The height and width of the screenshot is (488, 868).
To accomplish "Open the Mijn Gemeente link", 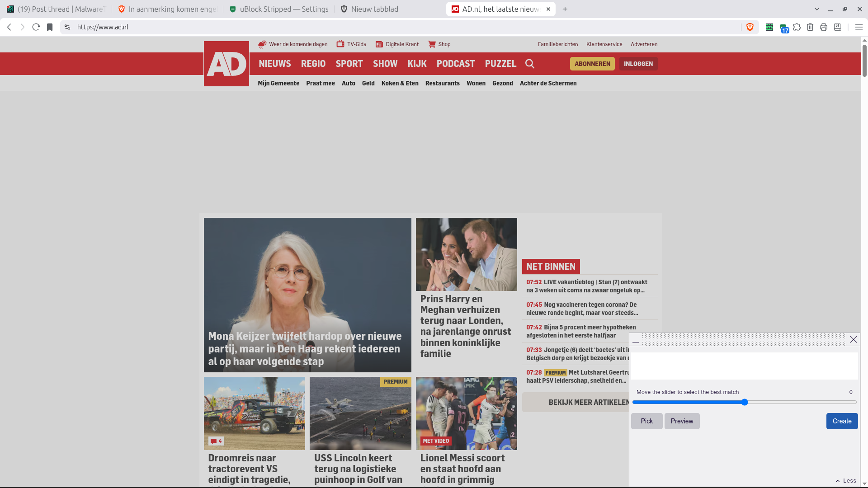I will [x=278, y=83].
